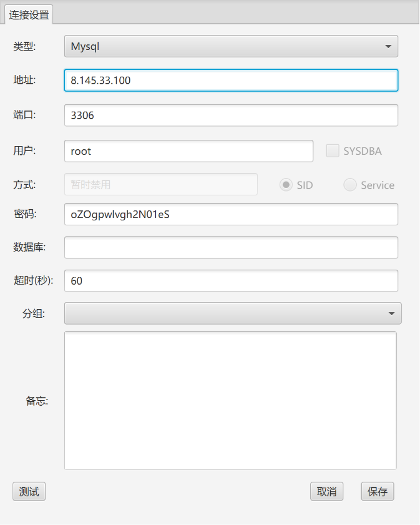The height and width of the screenshot is (525, 420).
Task: Click the 取消 cancel button
Action: pos(326,491)
